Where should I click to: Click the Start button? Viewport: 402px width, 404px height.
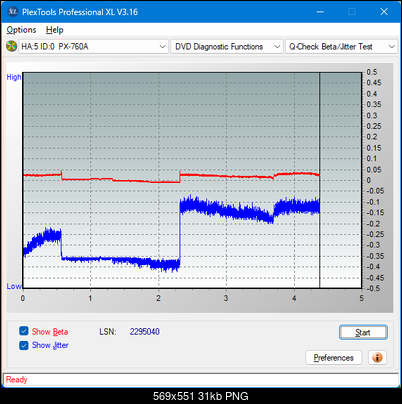(363, 332)
